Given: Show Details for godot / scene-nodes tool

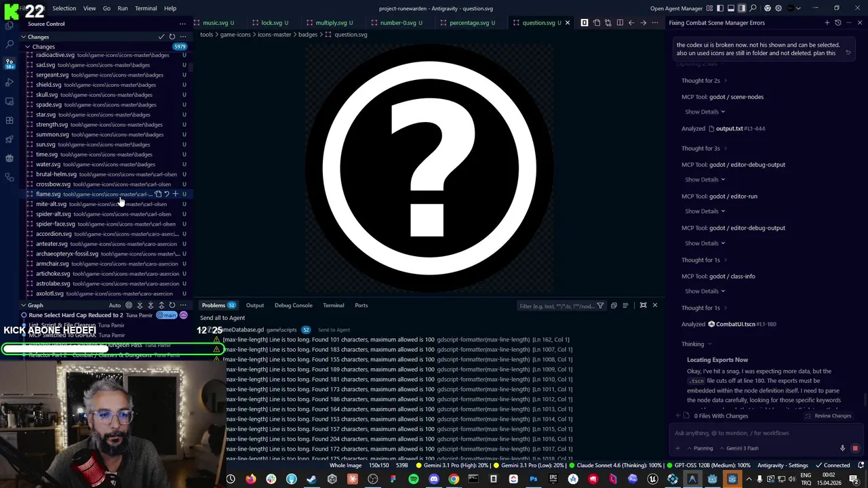Looking at the screenshot, I should [705, 112].
